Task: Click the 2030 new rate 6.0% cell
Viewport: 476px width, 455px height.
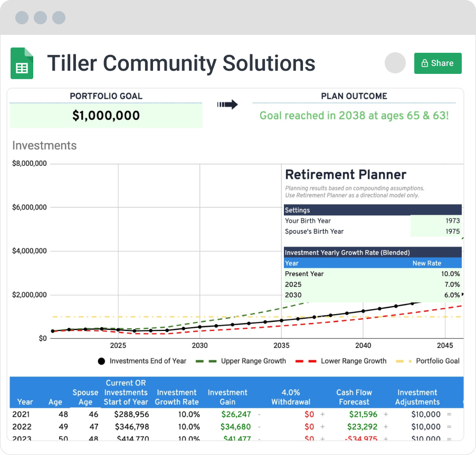Action: pyautogui.click(x=452, y=295)
